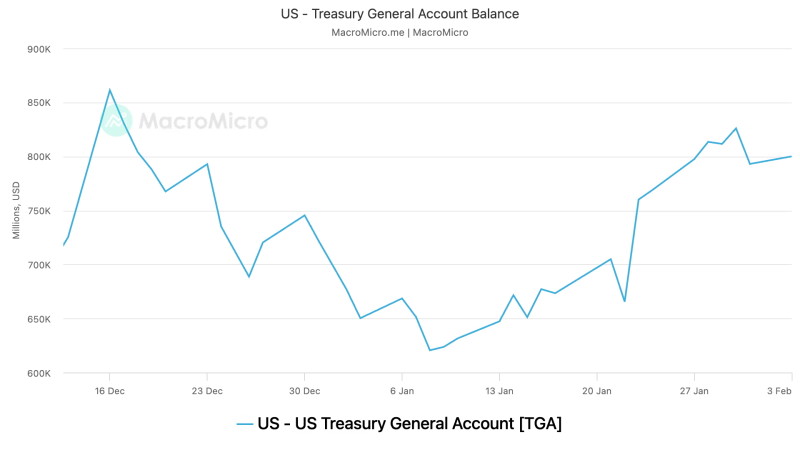Click the 900K y-axis label
This screenshot has width=800, height=450.
tap(39, 49)
